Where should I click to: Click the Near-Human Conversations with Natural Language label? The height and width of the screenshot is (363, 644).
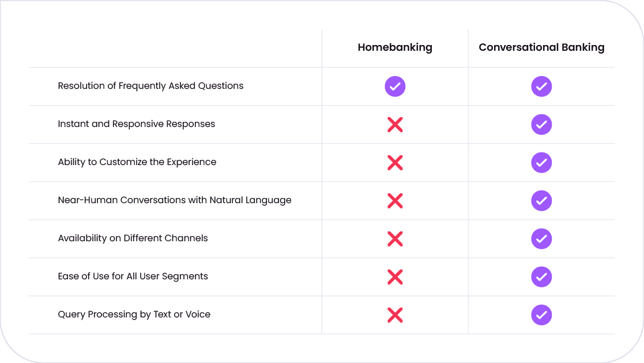pyautogui.click(x=175, y=200)
